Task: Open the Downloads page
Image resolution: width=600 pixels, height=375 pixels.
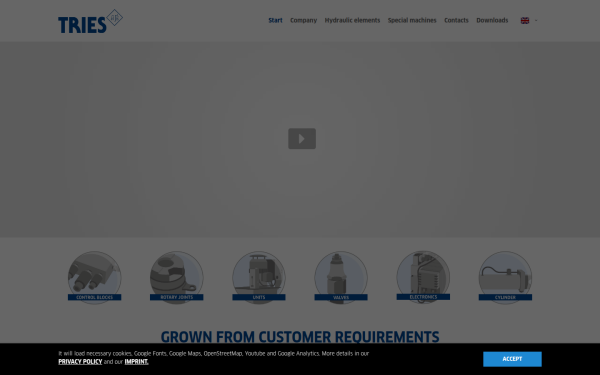Action: pyautogui.click(x=492, y=20)
